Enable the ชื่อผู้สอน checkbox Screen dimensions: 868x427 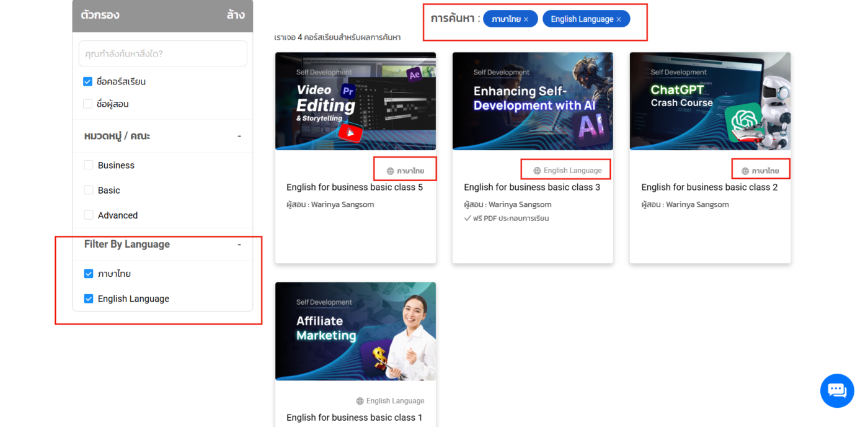[x=87, y=104]
